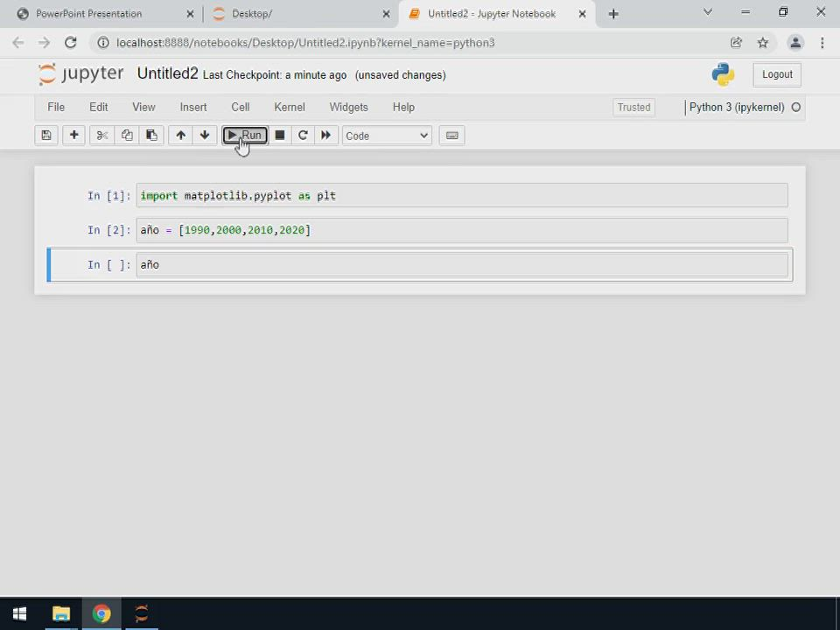Go forward in browser history
This screenshot has height=630, width=840.
[45, 43]
